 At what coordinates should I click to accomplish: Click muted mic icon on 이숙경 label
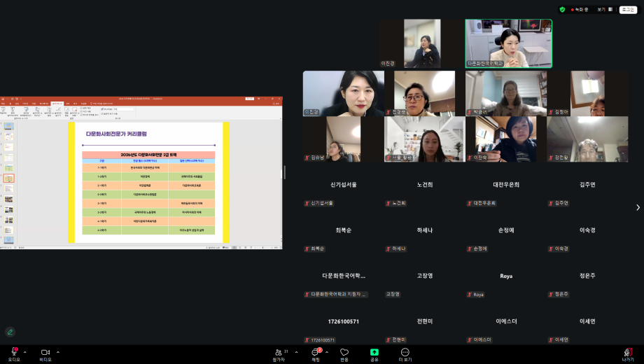pyautogui.click(x=551, y=248)
